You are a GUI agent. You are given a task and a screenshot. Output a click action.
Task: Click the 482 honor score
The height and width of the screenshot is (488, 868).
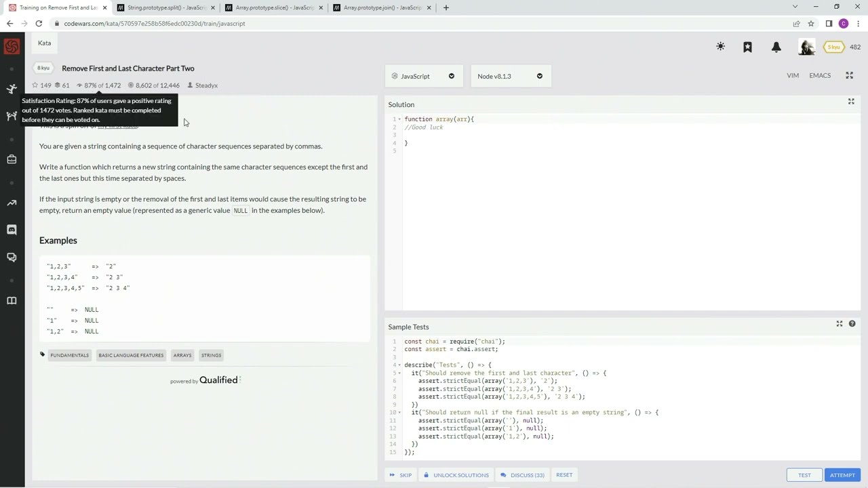tap(855, 47)
